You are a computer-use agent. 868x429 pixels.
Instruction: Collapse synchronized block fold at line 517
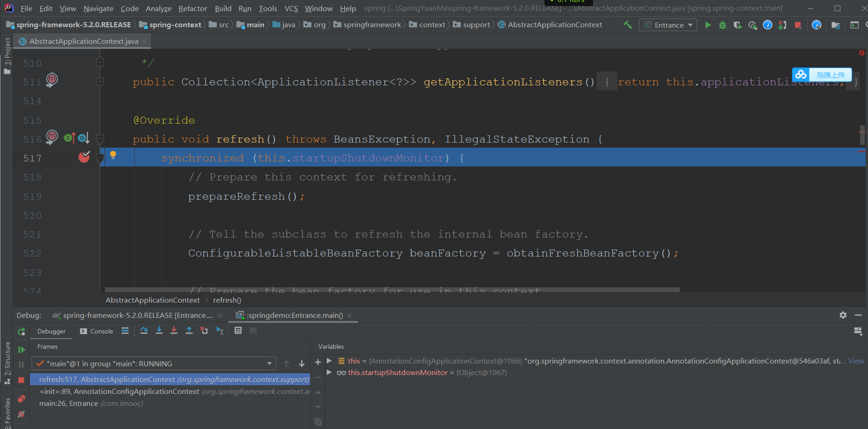click(100, 158)
